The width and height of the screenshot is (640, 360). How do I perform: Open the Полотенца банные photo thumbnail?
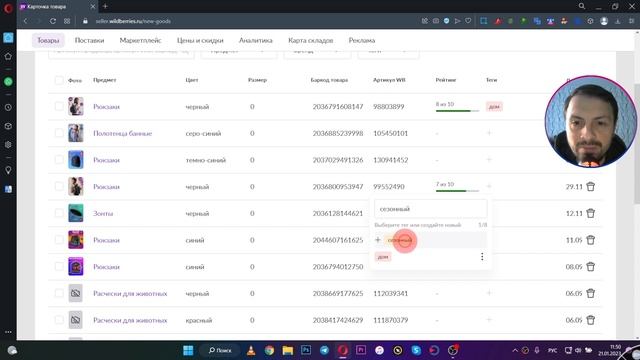[76, 133]
